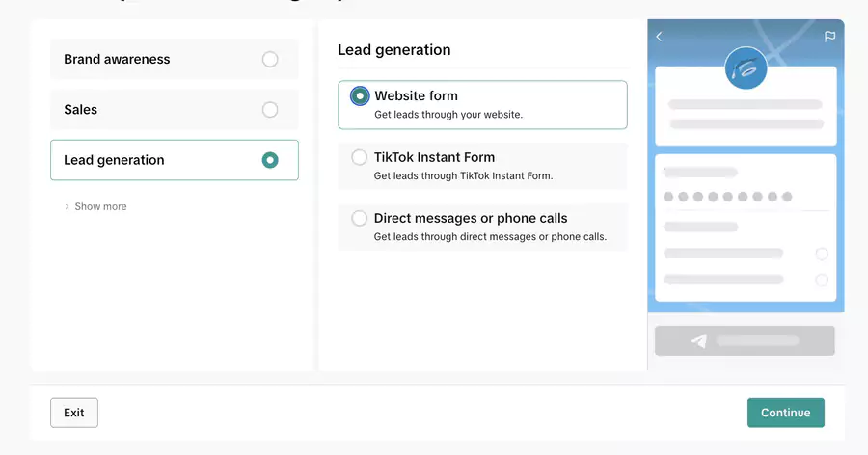Select the Lead generation objective radio button
The width and height of the screenshot is (868, 455).
pyautogui.click(x=270, y=160)
